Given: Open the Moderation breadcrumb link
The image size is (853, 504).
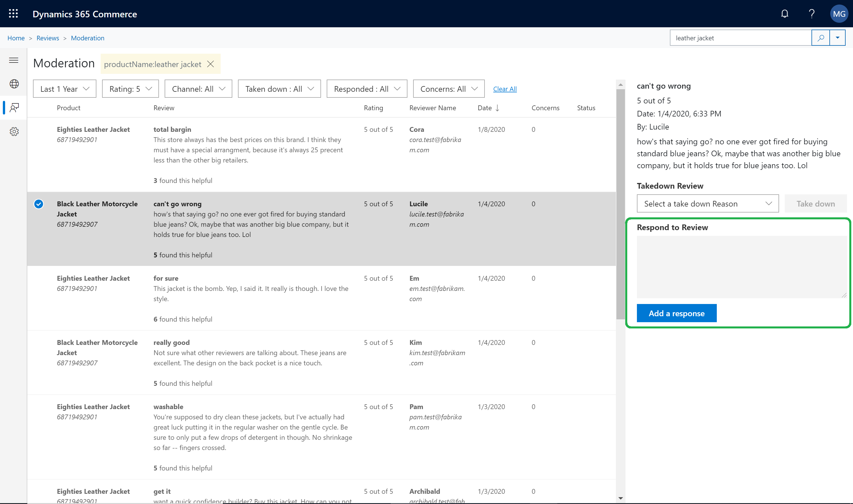Looking at the screenshot, I should tap(87, 37).
